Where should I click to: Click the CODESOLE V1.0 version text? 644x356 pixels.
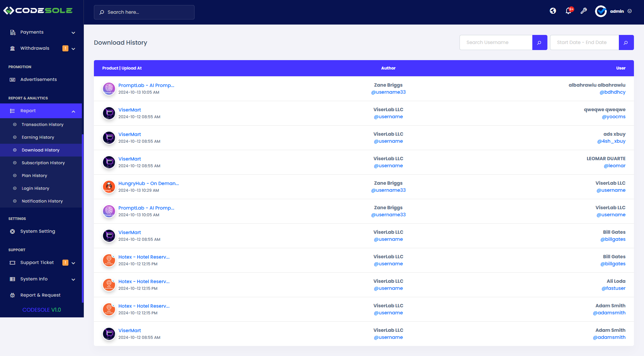click(42, 310)
